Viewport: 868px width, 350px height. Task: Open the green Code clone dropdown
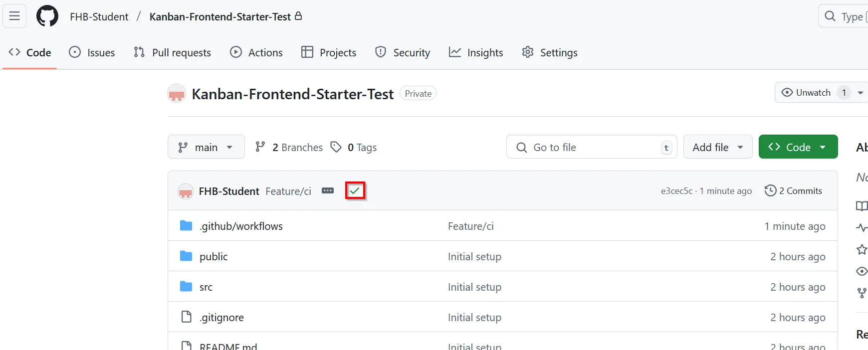click(x=798, y=147)
